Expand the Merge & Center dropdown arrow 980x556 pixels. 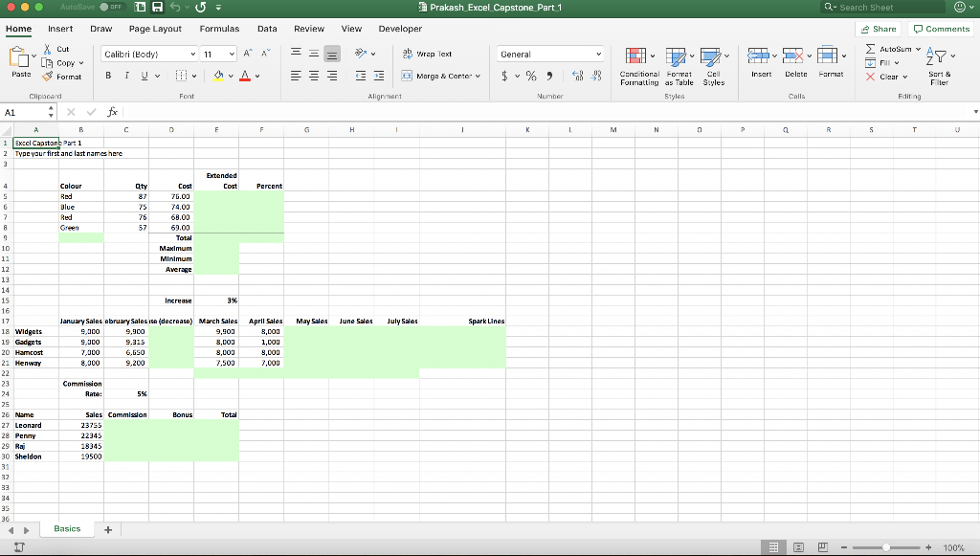pyautogui.click(x=479, y=77)
